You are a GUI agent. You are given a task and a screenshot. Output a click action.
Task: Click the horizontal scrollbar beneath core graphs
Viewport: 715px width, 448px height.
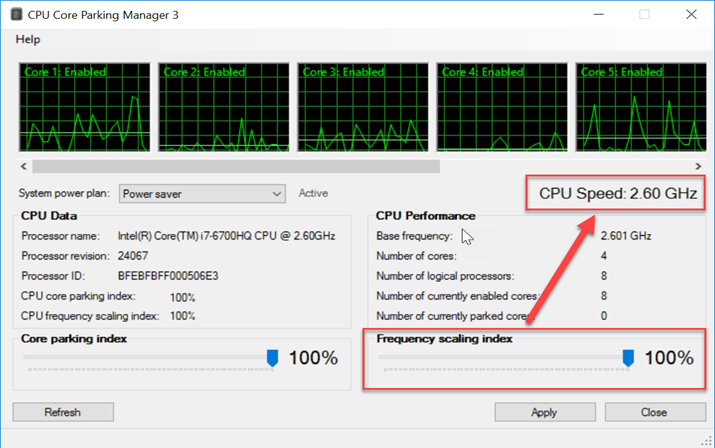point(236,167)
